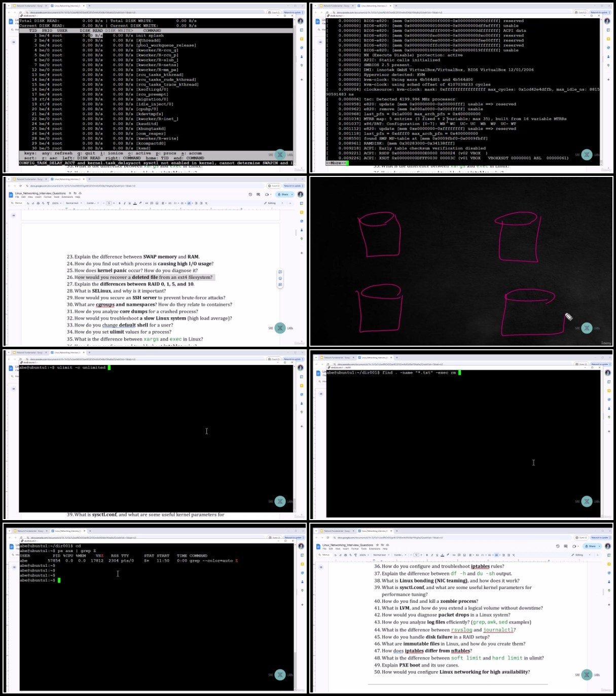The width and height of the screenshot is (616, 696).
Task: Click Spell check icon in Docs window showing question 23
Action: pyautogui.click(x=43, y=203)
